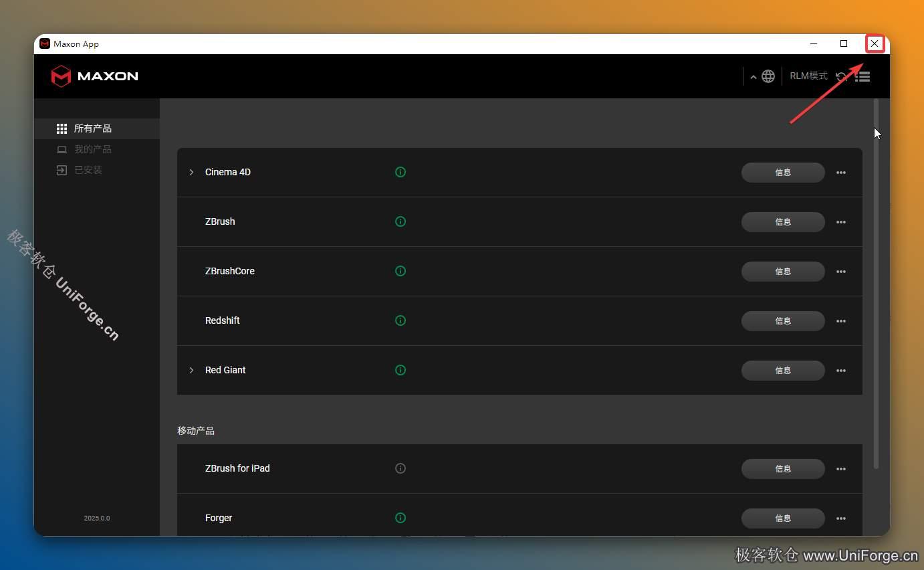Select the Cinema 4D product name

tap(228, 172)
